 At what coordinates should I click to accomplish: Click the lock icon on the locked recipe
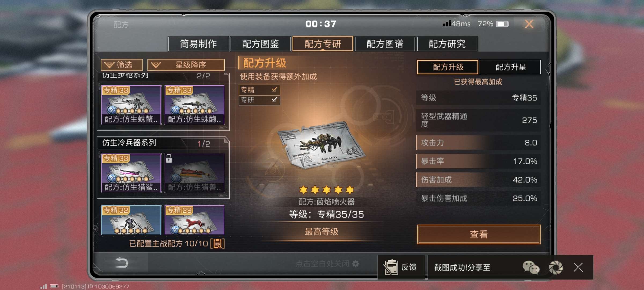[x=169, y=158]
